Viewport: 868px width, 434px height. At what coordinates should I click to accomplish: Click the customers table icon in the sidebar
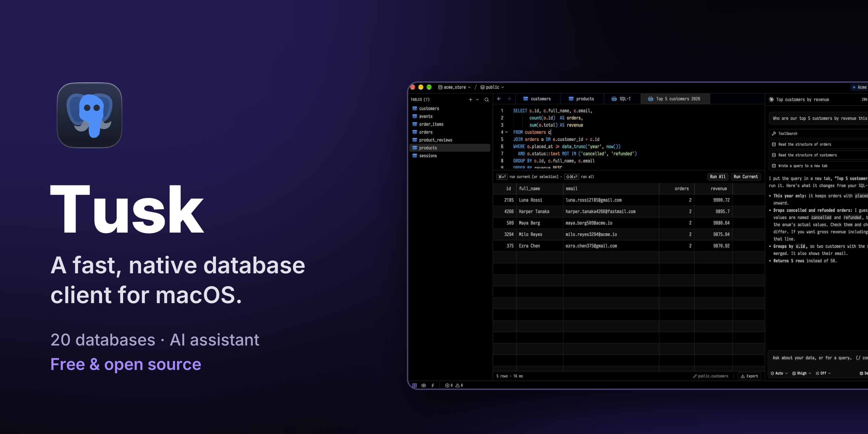click(415, 108)
